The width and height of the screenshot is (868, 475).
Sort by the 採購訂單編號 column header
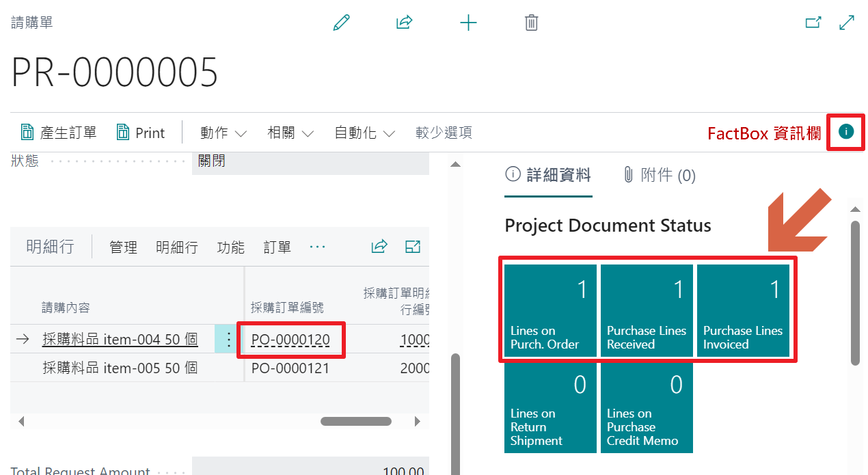(x=287, y=308)
